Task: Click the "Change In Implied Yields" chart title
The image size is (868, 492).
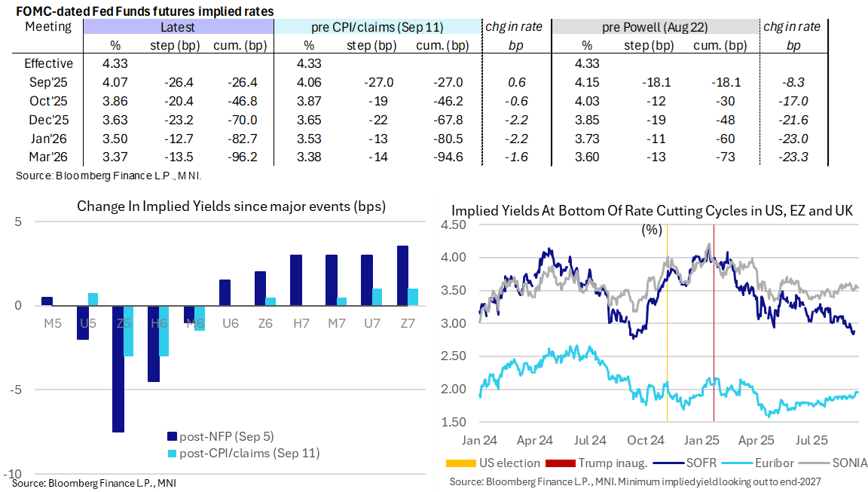Action: pyautogui.click(x=231, y=207)
